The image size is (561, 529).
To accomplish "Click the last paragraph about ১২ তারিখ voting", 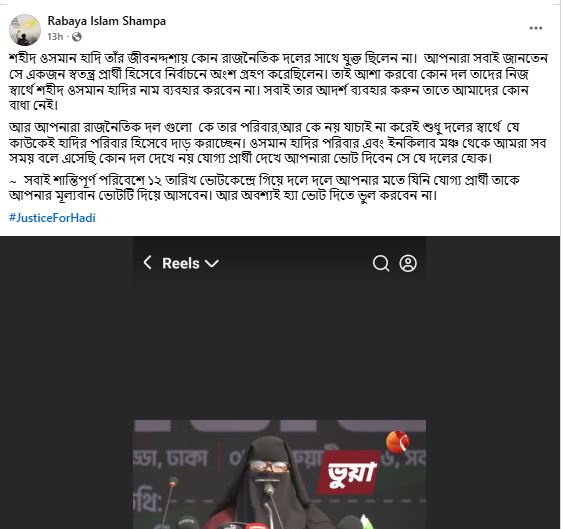I will pos(264,188).
